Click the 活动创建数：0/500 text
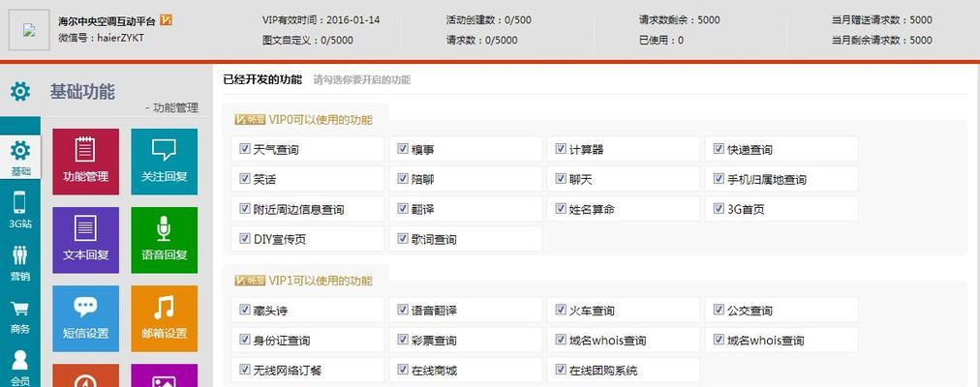The width and height of the screenshot is (980, 387). click(x=489, y=20)
